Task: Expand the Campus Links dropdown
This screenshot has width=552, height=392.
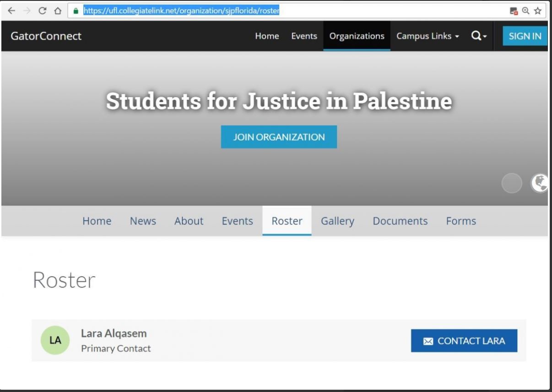Action: [x=428, y=36]
